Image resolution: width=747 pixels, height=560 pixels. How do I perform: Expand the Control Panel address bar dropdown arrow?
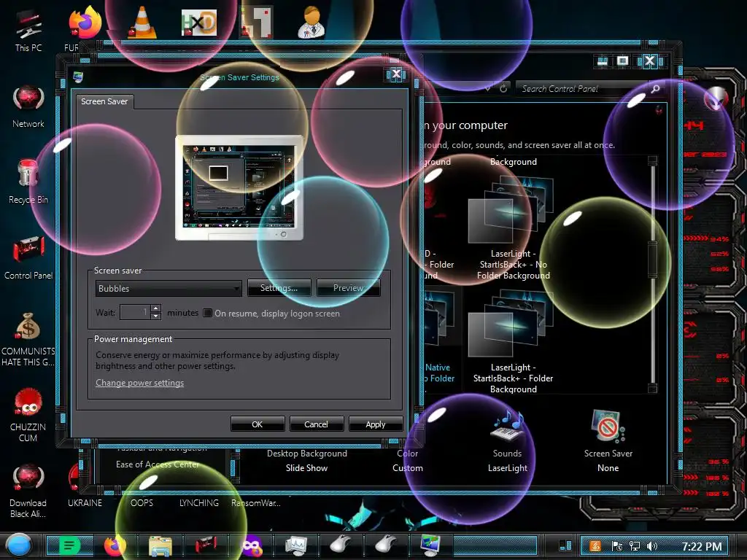pos(487,88)
